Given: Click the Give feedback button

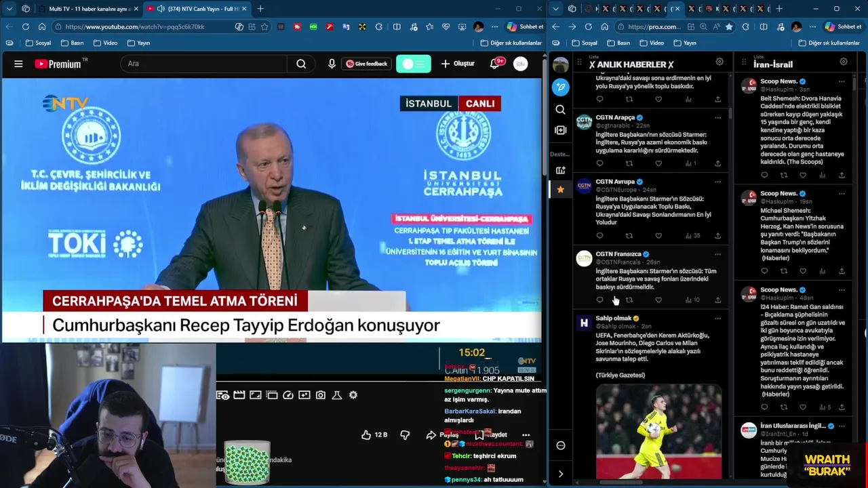Looking at the screenshot, I should (367, 64).
